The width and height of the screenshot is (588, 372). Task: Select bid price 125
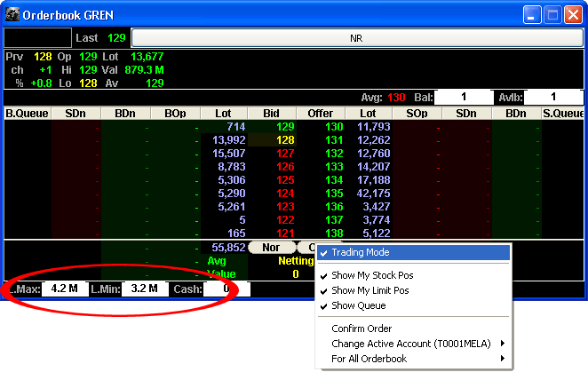click(285, 180)
